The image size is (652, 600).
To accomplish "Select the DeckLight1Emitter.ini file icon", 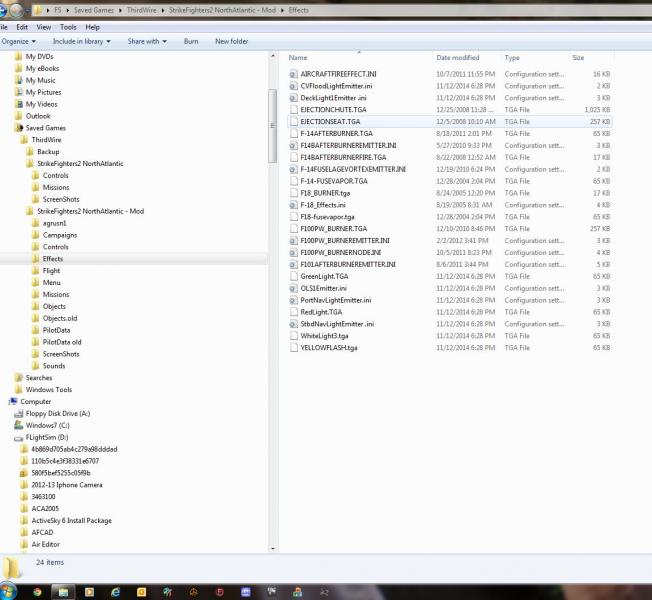I will click(x=294, y=98).
